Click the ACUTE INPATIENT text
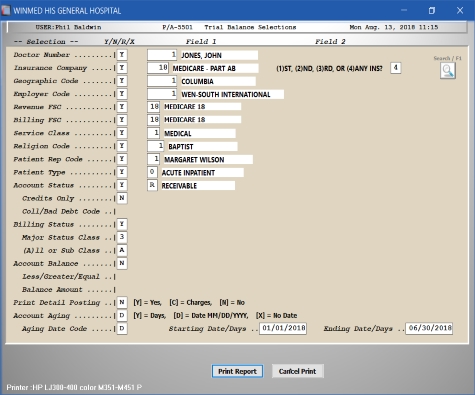 click(188, 173)
